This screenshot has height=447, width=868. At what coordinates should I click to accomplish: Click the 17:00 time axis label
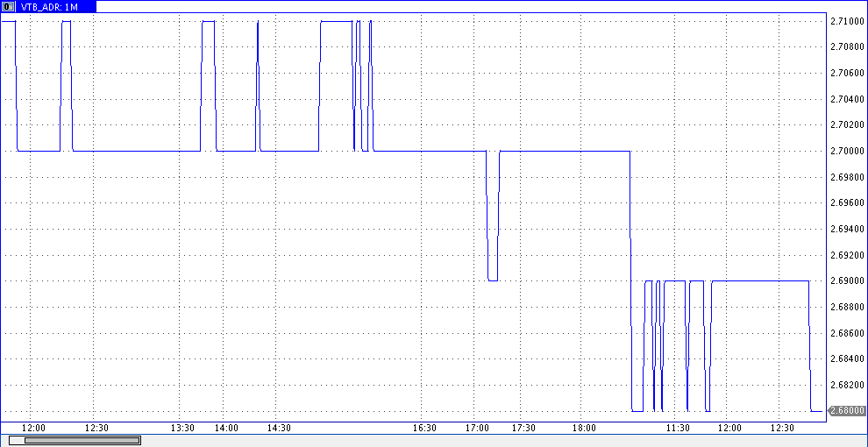coord(477,429)
